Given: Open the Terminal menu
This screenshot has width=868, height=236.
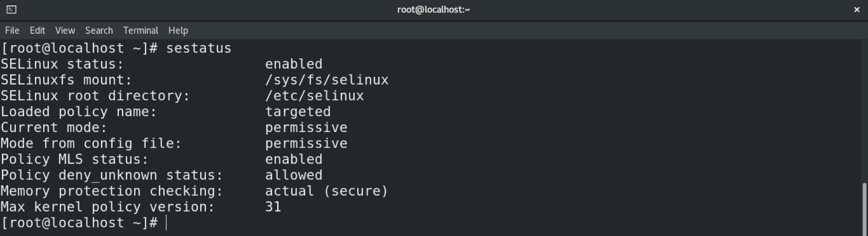Looking at the screenshot, I should click(140, 30).
